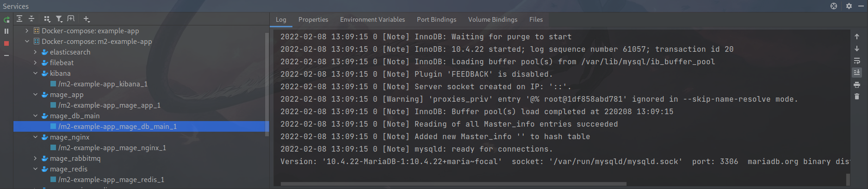Click the Add service plus icon

click(87, 19)
